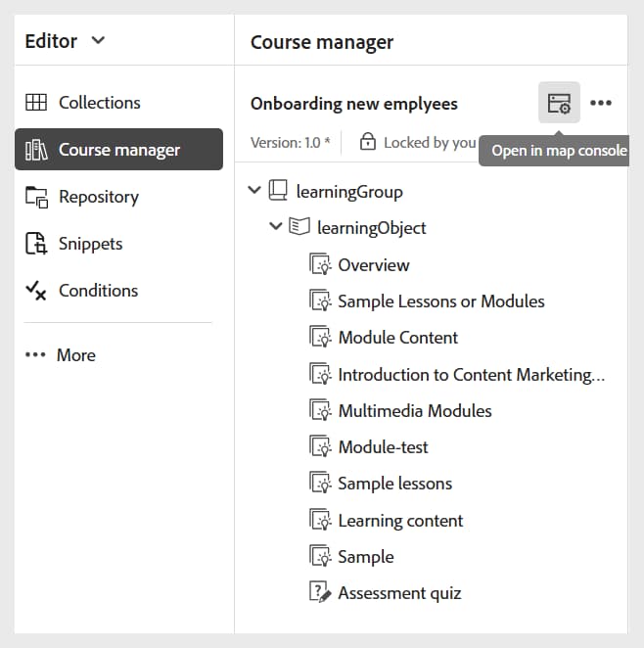Image resolution: width=644 pixels, height=648 pixels.
Task: Click the learningGroup book icon
Action: point(279,192)
